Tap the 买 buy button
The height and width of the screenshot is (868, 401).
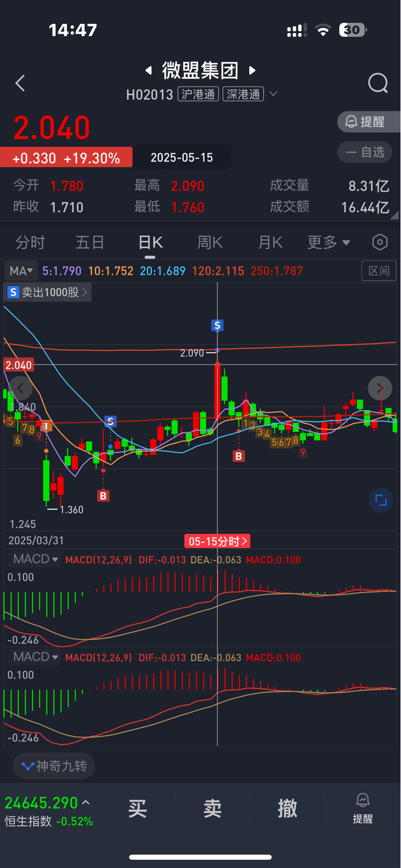137,809
